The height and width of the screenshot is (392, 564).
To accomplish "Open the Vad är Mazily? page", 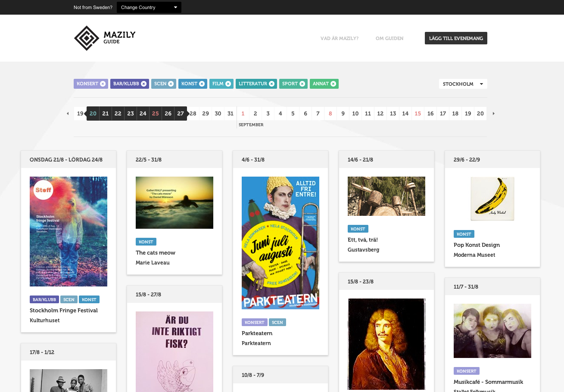I will click(339, 38).
